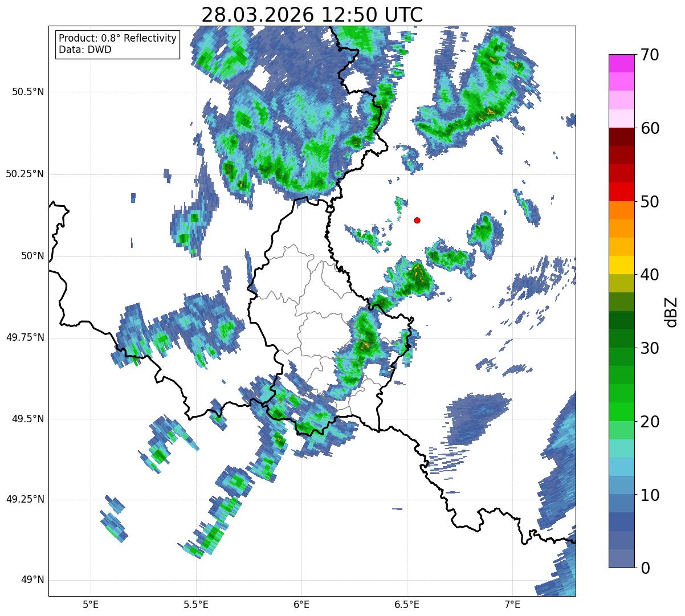Click the latitude label 50.5°N

coord(28,92)
